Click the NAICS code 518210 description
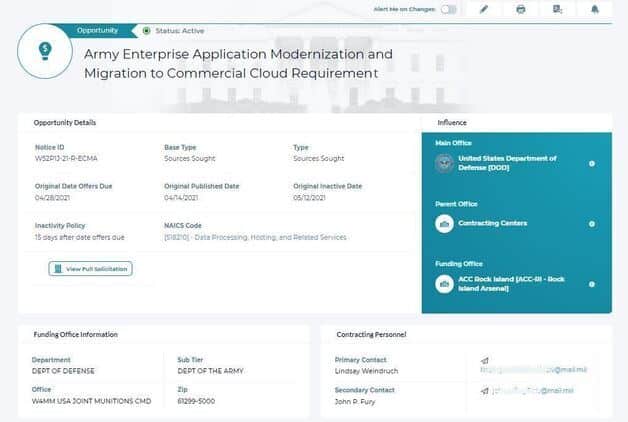The image size is (628, 422). 255,238
